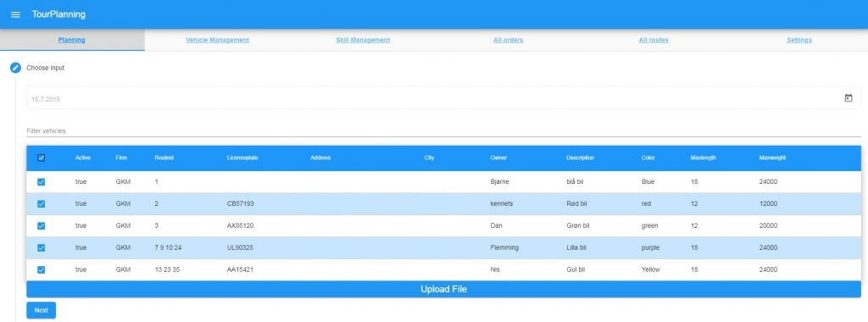Click the description cell Gul bil
This screenshot has width=868, height=322.
point(576,269)
